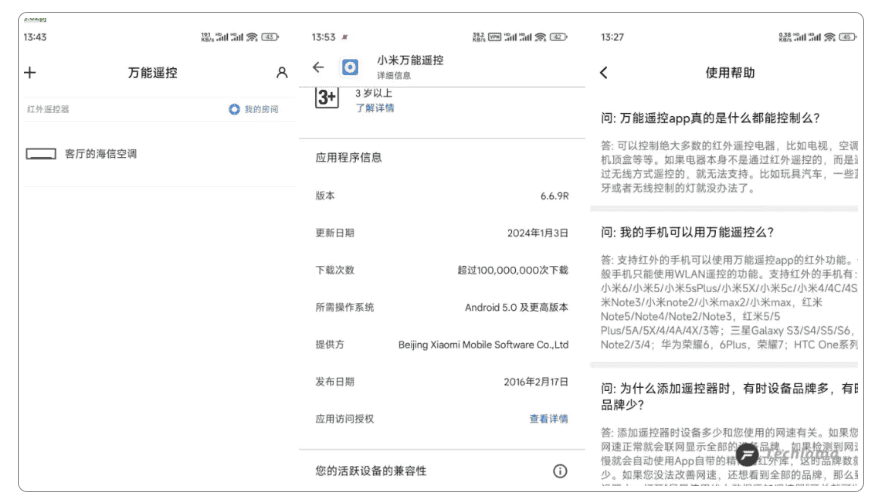Tap the air conditioner icon in list
The height and width of the screenshot is (502, 881).
(41, 153)
